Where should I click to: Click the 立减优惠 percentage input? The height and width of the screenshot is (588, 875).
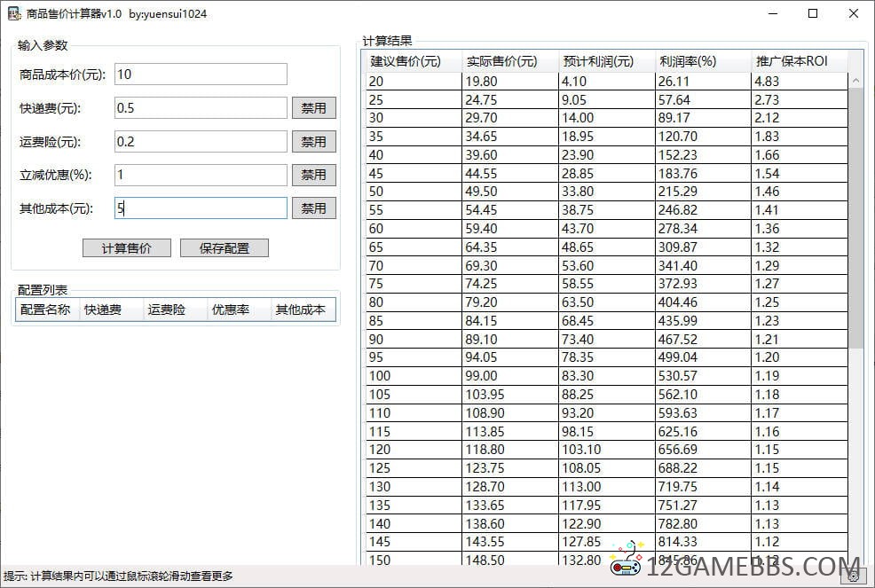coord(201,175)
